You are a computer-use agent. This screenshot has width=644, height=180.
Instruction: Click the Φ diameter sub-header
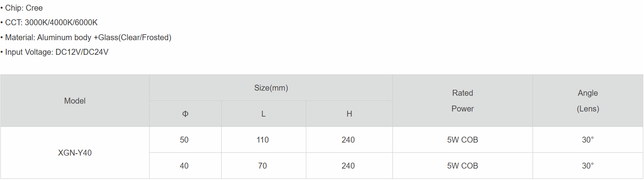point(185,114)
